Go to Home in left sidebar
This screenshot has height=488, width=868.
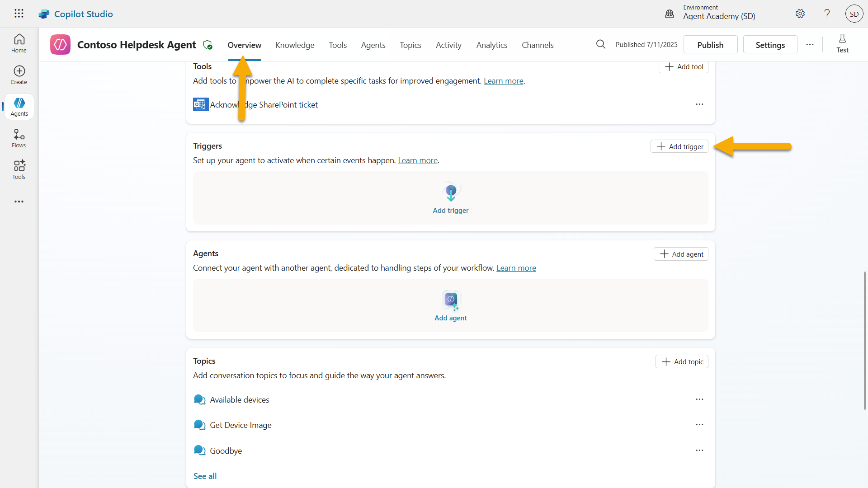tap(19, 43)
